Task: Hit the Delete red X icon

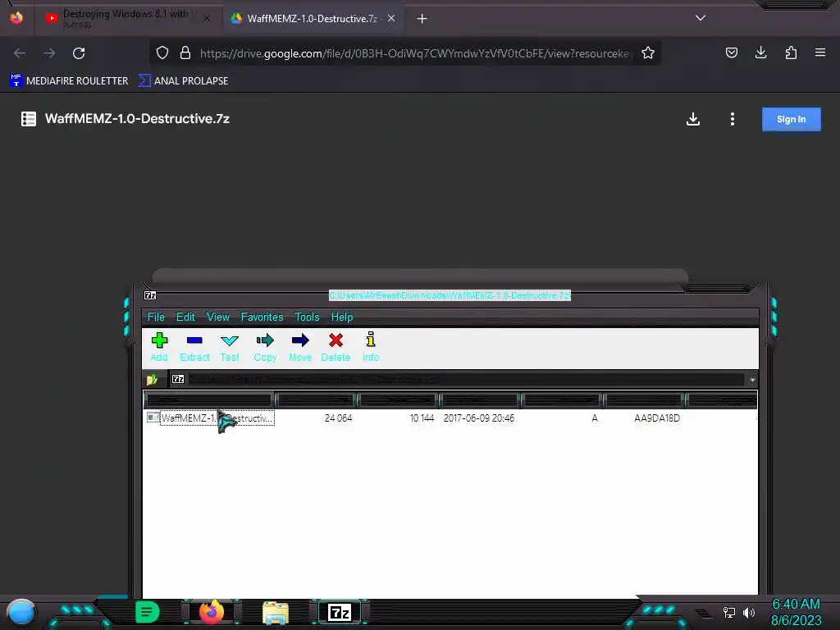Action: pos(336,347)
